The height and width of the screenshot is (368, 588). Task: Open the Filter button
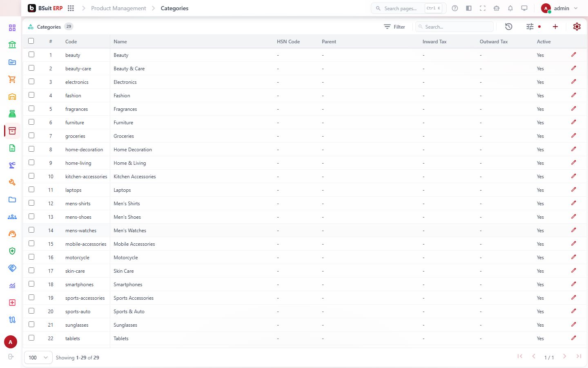394,27
